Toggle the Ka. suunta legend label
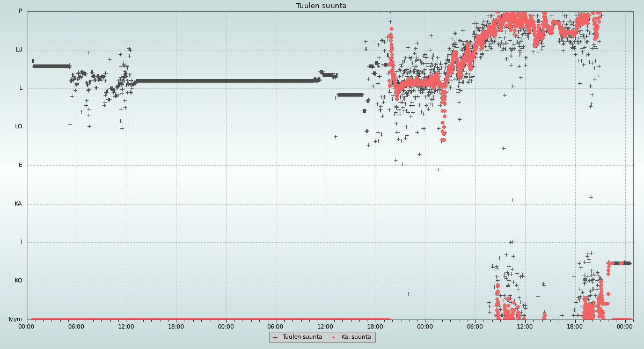This screenshot has height=349, width=644. click(356, 337)
